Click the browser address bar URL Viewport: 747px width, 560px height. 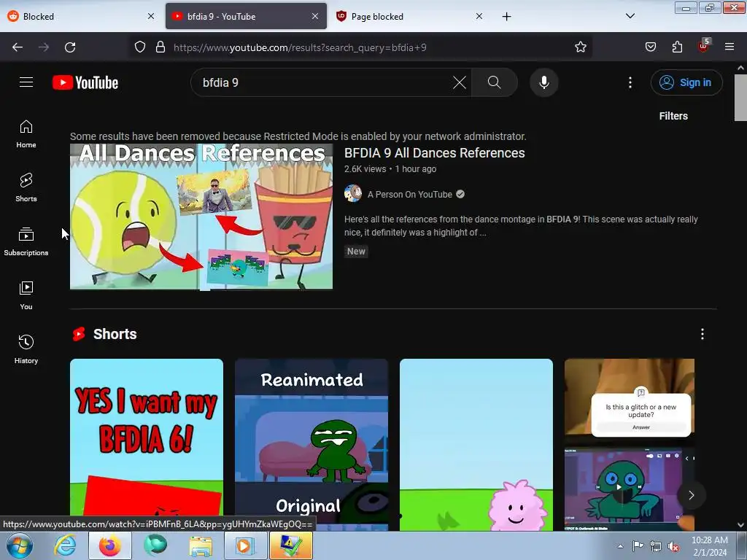(300, 47)
